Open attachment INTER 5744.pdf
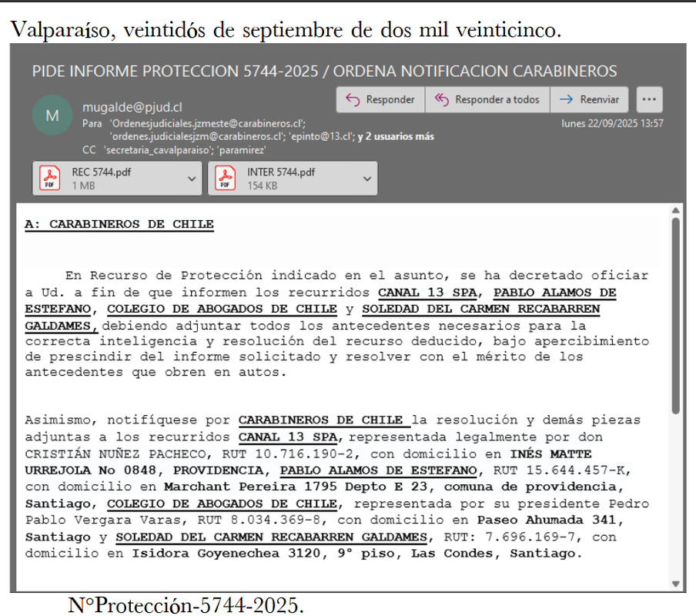Image resolution: width=696 pixels, height=616 pixels. pyautogui.click(x=293, y=179)
